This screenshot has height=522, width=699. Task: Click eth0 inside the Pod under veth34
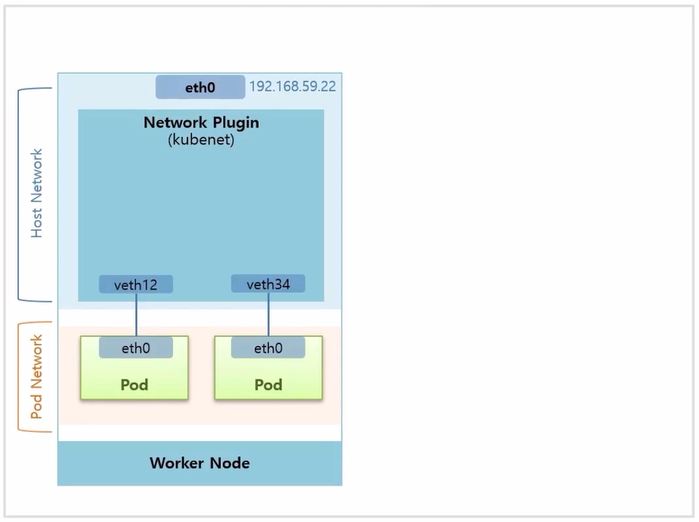pyautogui.click(x=268, y=348)
